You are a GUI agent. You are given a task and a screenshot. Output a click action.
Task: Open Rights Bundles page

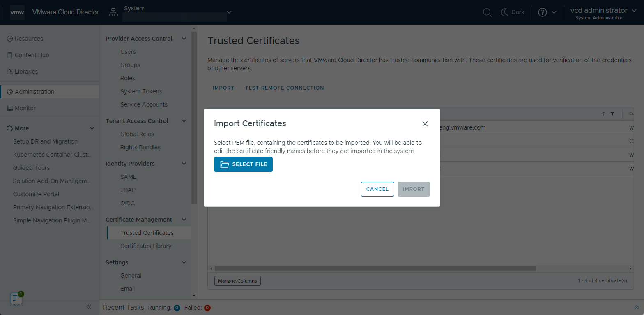140,147
